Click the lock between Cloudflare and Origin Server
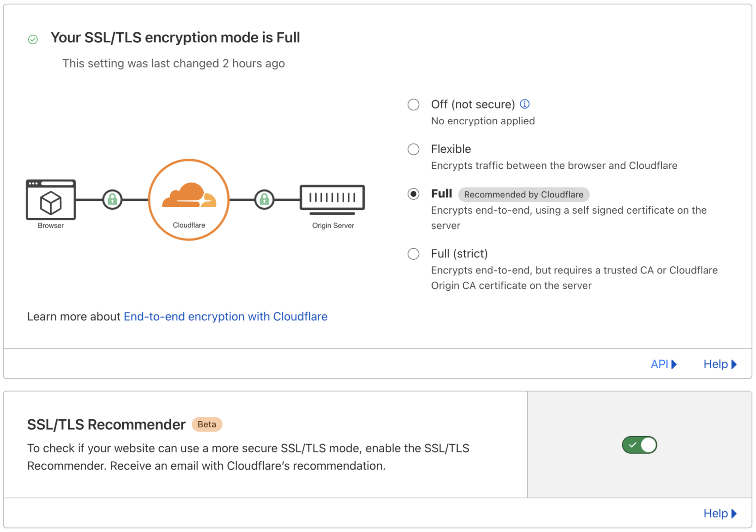Viewport: 756px width, 532px height. point(264,199)
